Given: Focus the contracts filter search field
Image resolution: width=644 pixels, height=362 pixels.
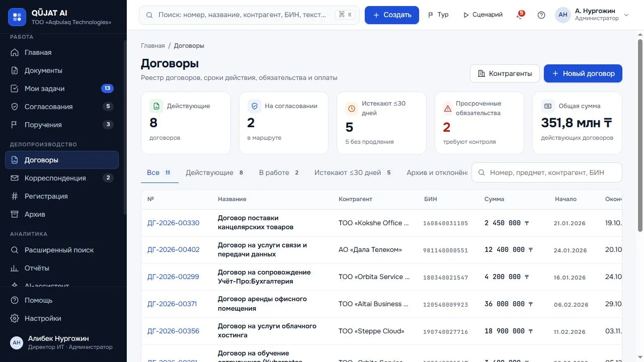Looking at the screenshot, I should pyautogui.click(x=547, y=172).
